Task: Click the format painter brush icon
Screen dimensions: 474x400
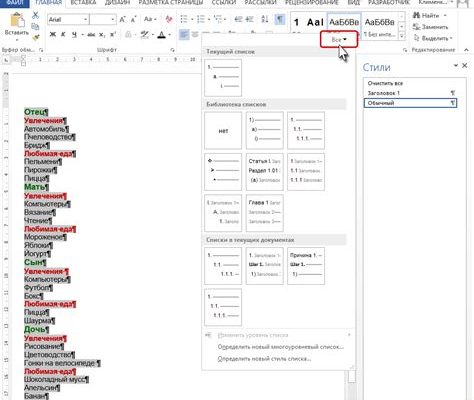Action: (x=36, y=38)
